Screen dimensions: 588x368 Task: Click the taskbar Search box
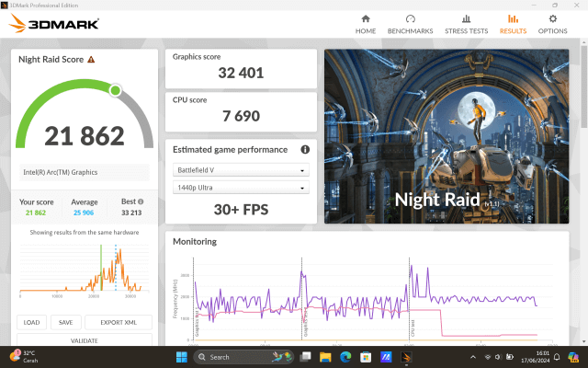click(243, 357)
